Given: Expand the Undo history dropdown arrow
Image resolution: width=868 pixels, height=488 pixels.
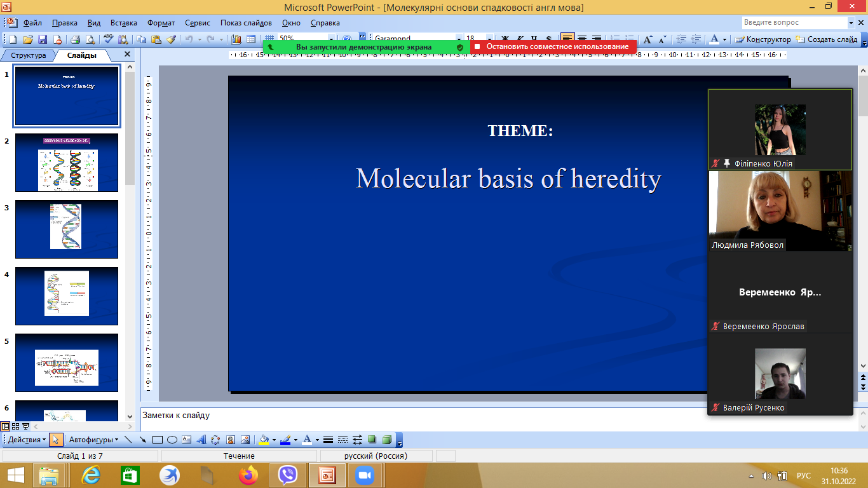Looking at the screenshot, I should pyautogui.click(x=200, y=39).
